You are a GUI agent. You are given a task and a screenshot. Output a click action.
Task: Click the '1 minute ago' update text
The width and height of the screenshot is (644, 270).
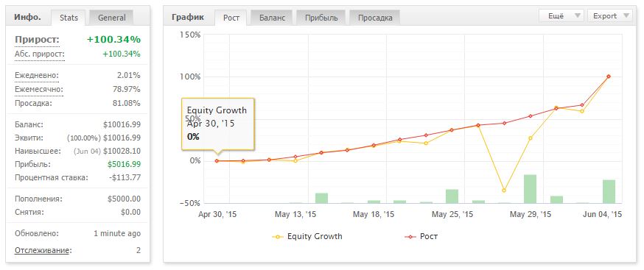coord(117,233)
